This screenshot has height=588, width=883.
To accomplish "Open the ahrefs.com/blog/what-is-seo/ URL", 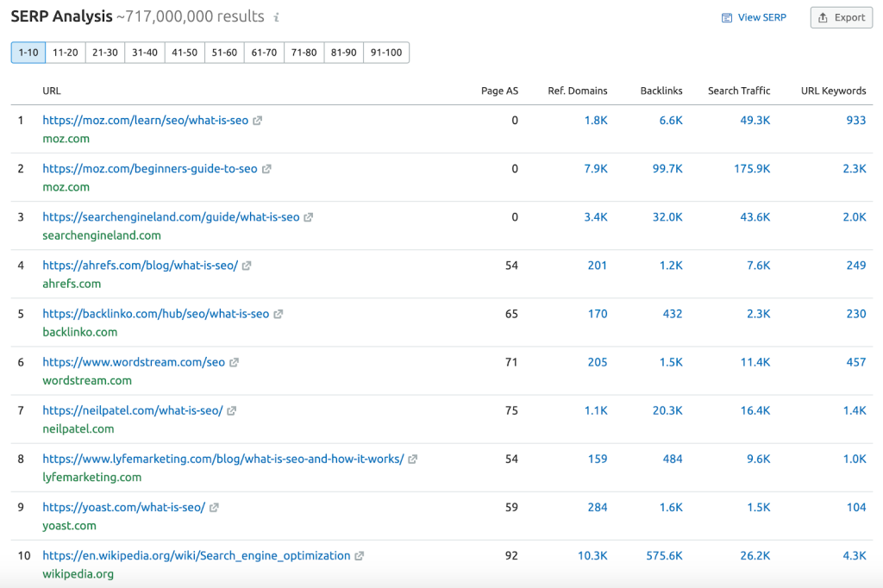I will pyautogui.click(x=141, y=266).
